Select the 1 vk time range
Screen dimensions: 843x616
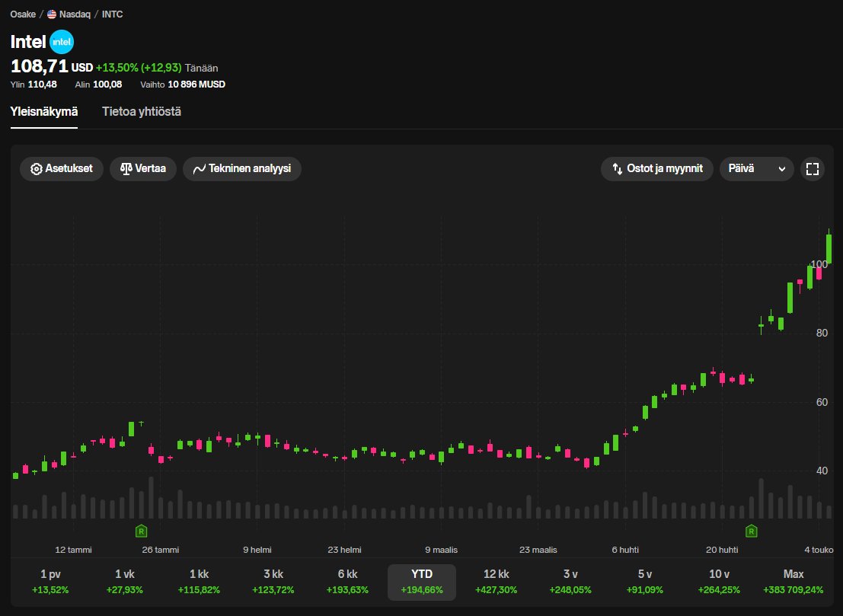(x=125, y=582)
